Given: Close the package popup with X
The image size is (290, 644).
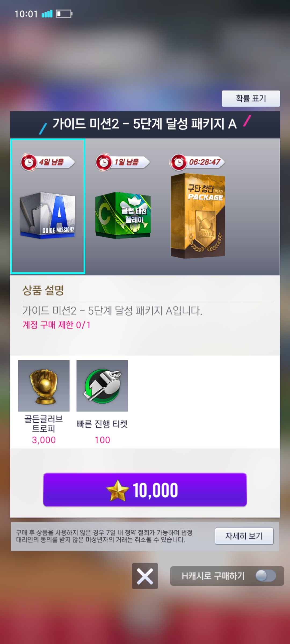Looking at the screenshot, I should tap(145, 576).
